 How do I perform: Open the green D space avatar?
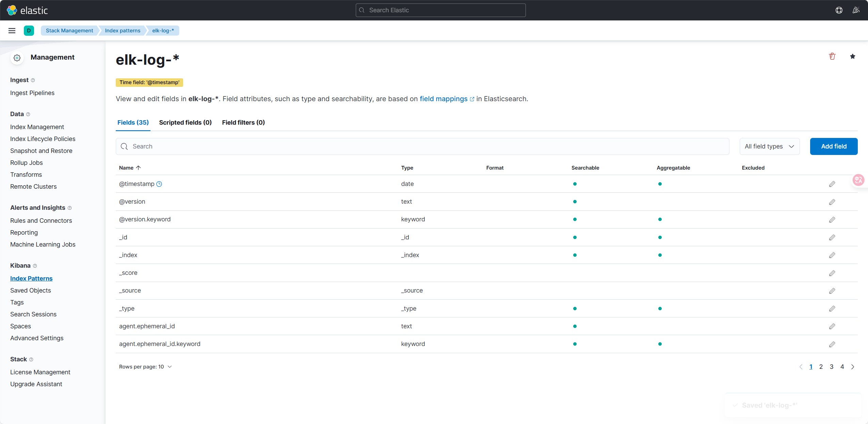coord(29,31)
